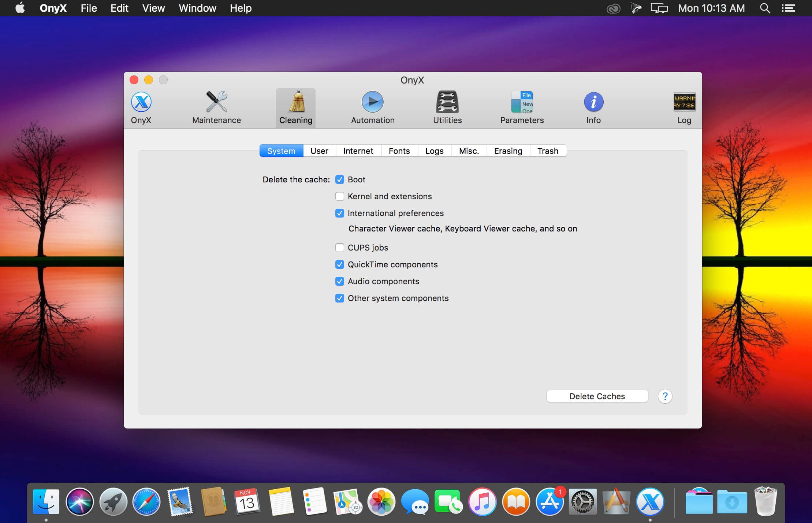
Task: Open Messages from the Dock
Action: (x=415, y=501)
